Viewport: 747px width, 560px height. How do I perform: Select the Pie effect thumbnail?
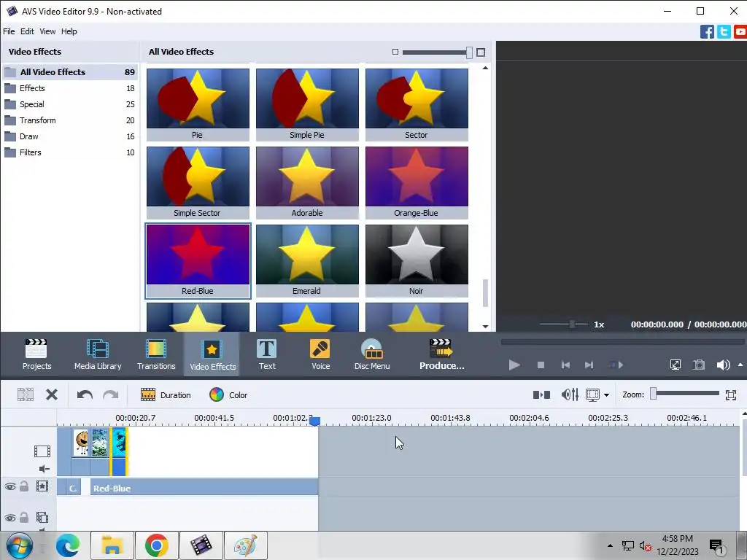pos(198,104)
